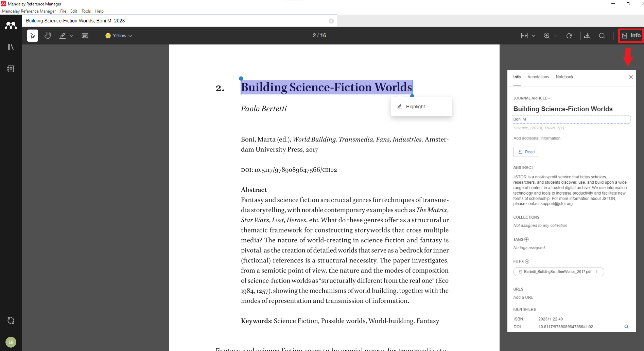Open highlighter tool options chevron
The height and width of the screenshot is (351, 644).
[x=72, y=36]
